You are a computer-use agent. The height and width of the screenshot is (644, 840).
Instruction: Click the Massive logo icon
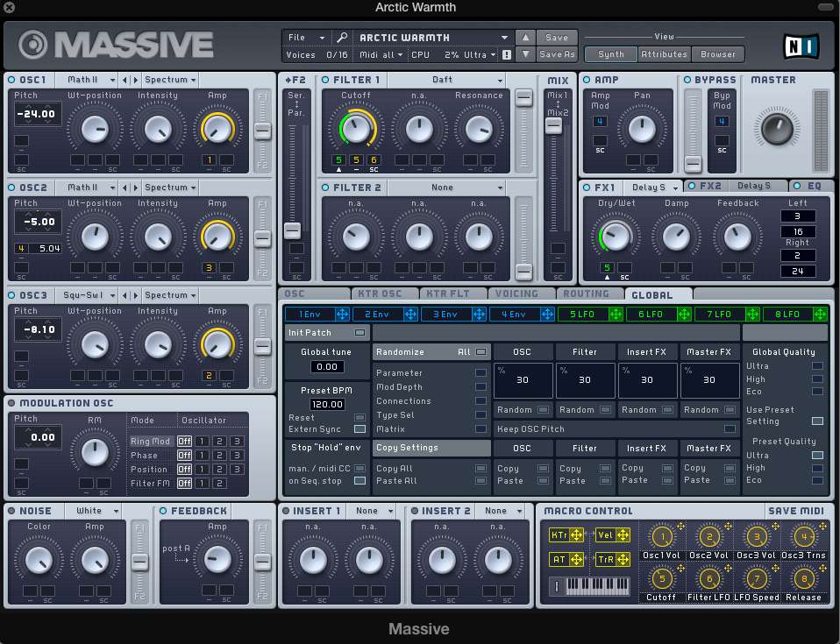pyautogui.click(x=32, y=45)
